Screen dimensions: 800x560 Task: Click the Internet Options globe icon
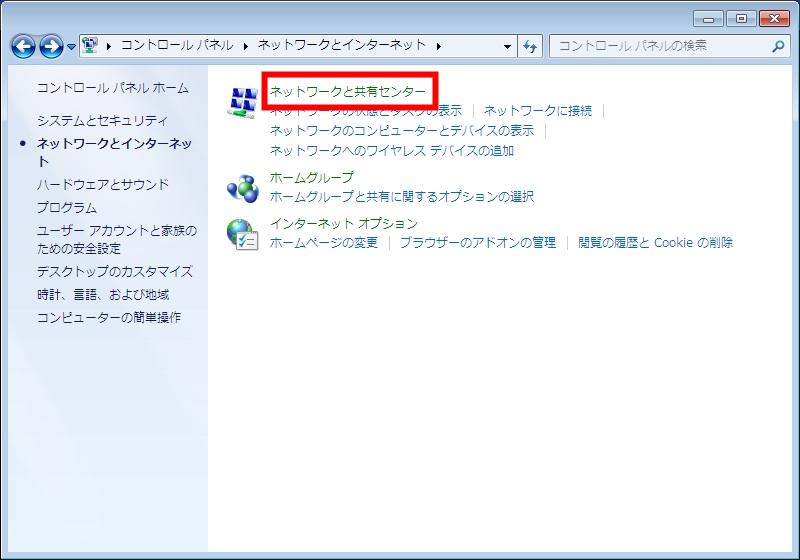pos(242,234)
